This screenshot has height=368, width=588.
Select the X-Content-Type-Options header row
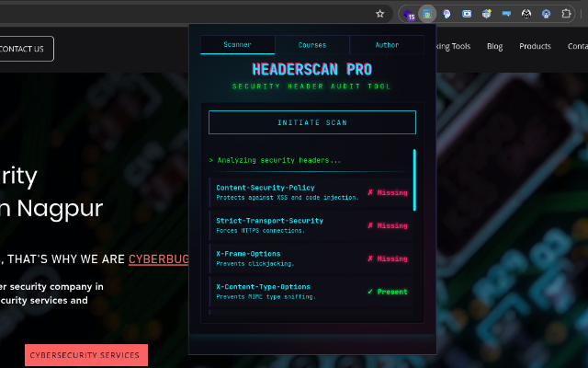tap(311, 292)
